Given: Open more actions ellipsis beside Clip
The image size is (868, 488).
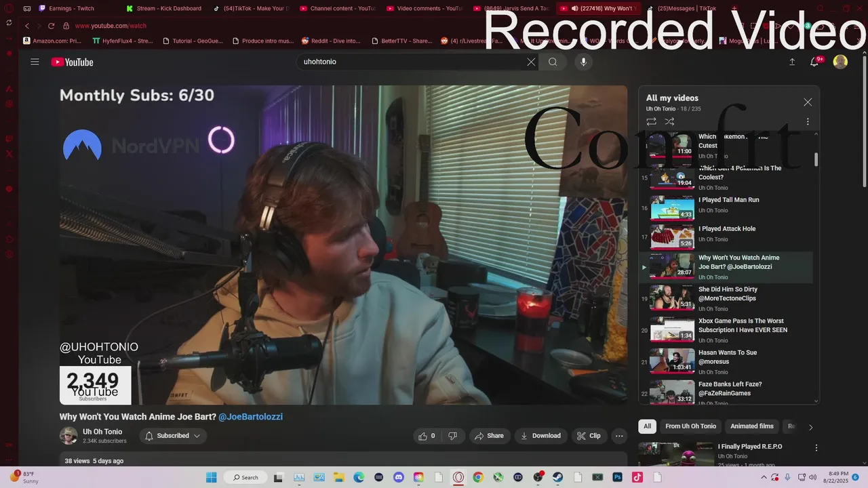Looking at the screenshot, I should [x=619, y=436].
